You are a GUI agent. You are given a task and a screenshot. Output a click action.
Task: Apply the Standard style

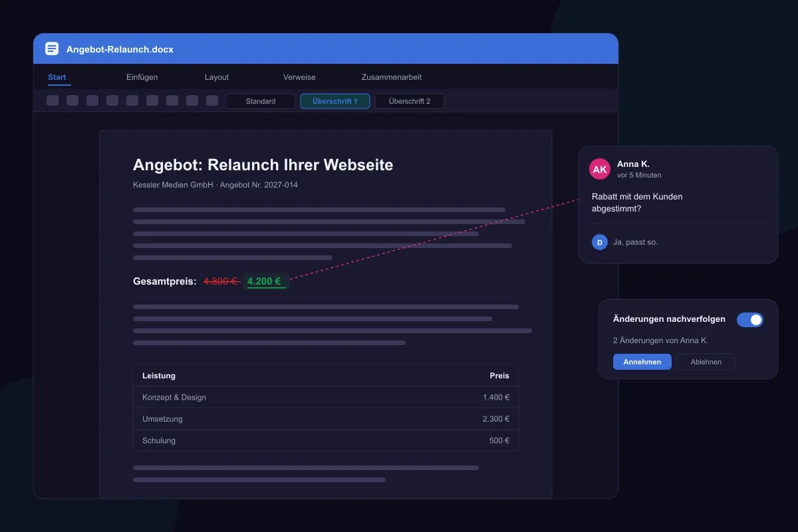point(261,101)
